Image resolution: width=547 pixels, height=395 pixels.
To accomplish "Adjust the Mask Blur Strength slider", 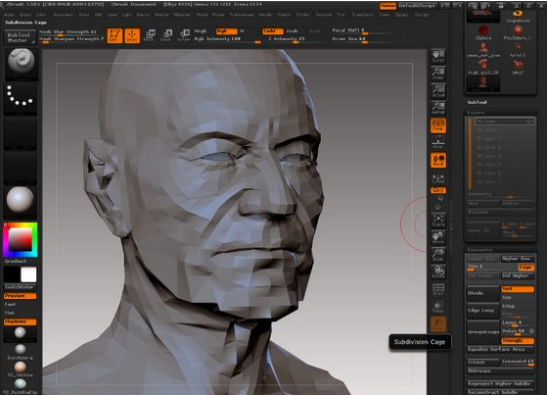I will [69, 32].
